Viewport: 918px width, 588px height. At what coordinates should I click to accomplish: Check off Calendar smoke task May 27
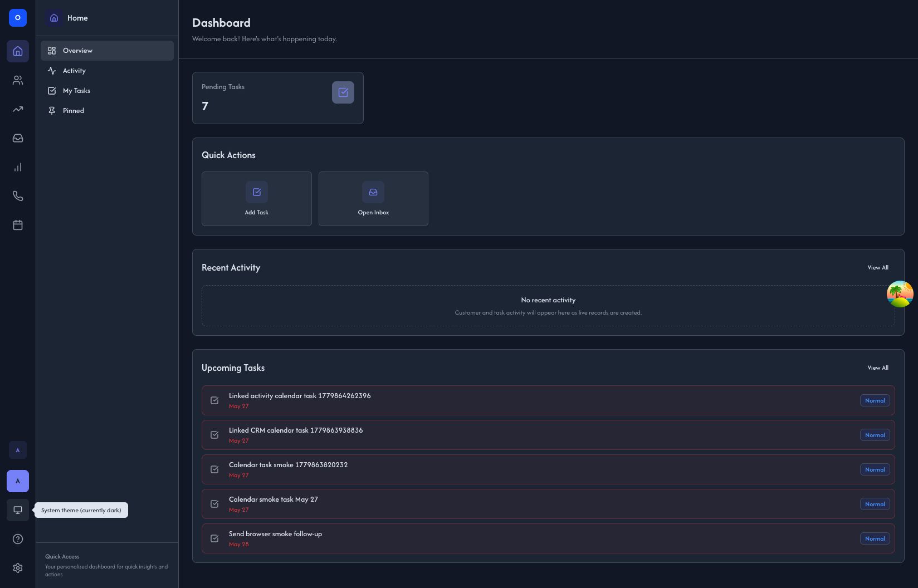coord(214,504)
